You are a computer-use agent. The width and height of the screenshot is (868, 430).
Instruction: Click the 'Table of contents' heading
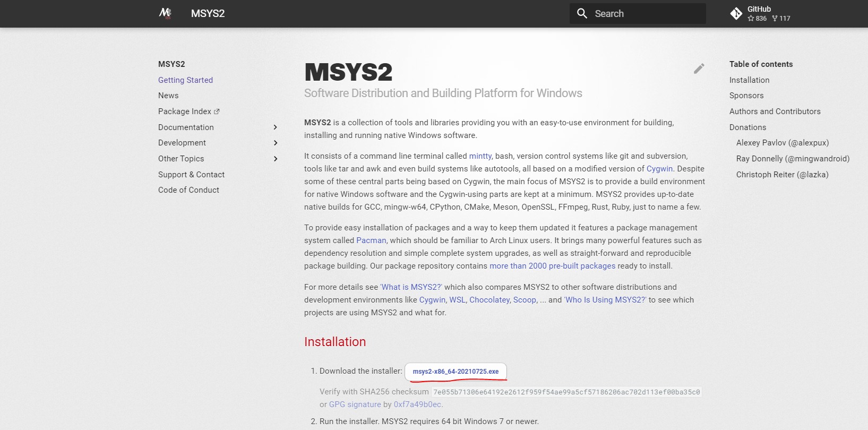761,64
